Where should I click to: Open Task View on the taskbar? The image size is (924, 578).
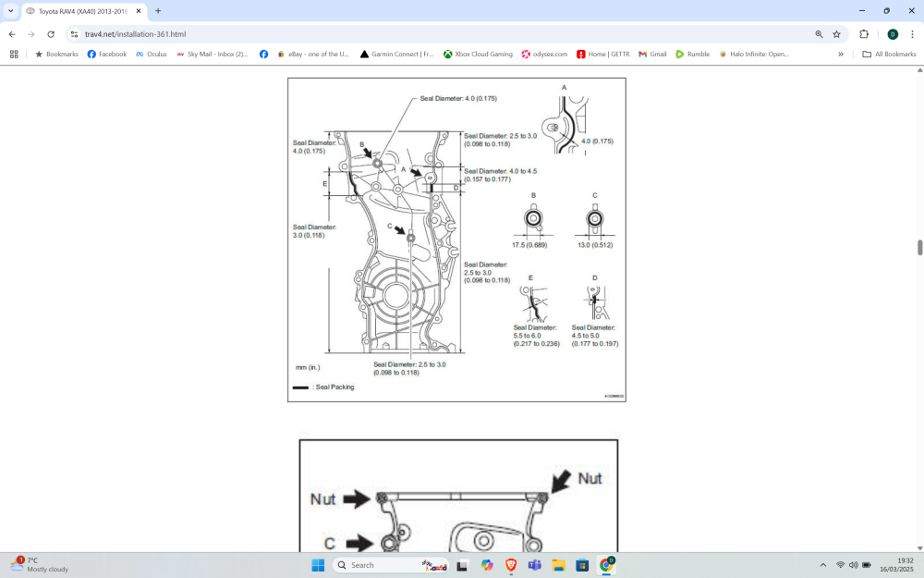[x=463, y=565]
